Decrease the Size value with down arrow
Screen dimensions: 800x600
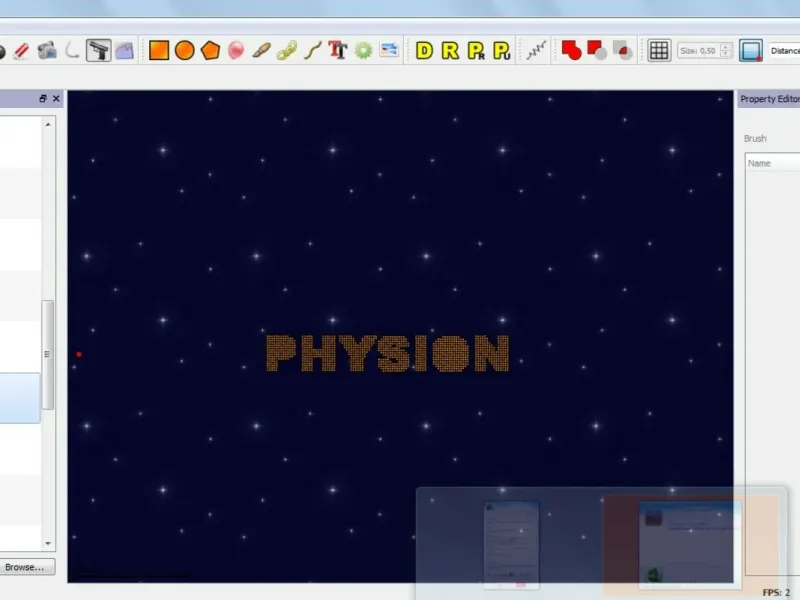726,54
